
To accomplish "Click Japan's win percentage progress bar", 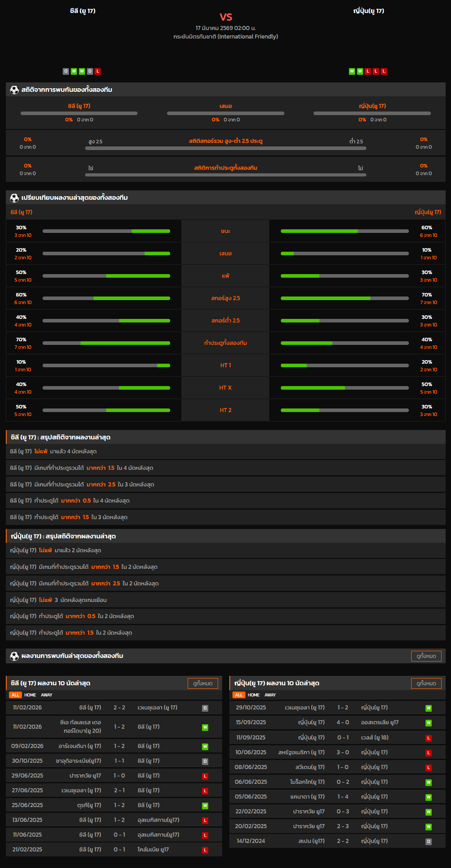I will pos(344,231).
